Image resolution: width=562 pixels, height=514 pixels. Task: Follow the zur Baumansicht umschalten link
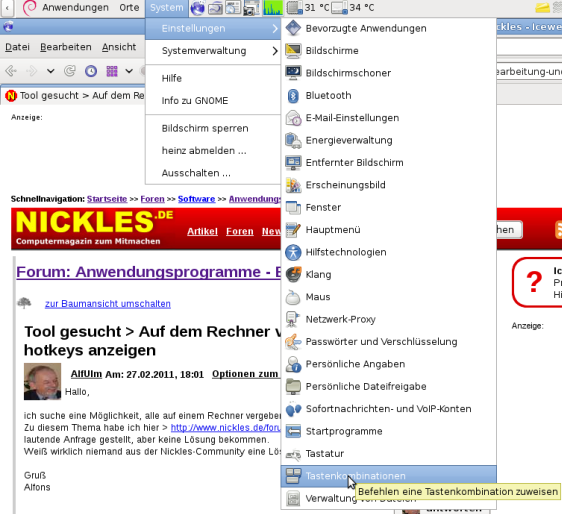[108, 304]
